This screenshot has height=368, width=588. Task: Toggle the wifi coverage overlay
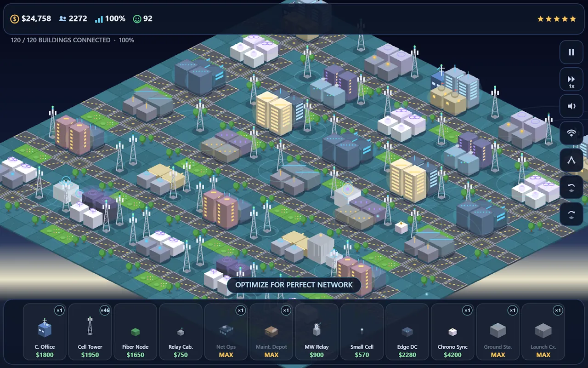571,133
